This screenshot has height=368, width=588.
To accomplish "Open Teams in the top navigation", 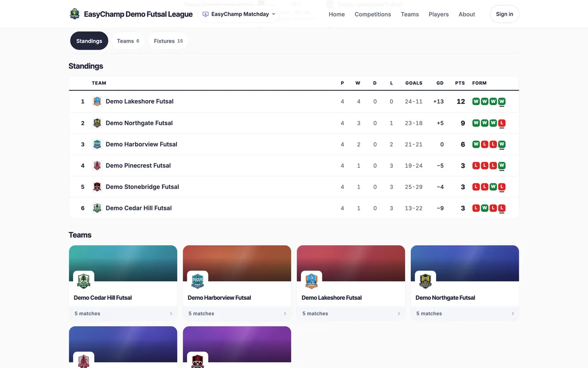I will 410,14.
